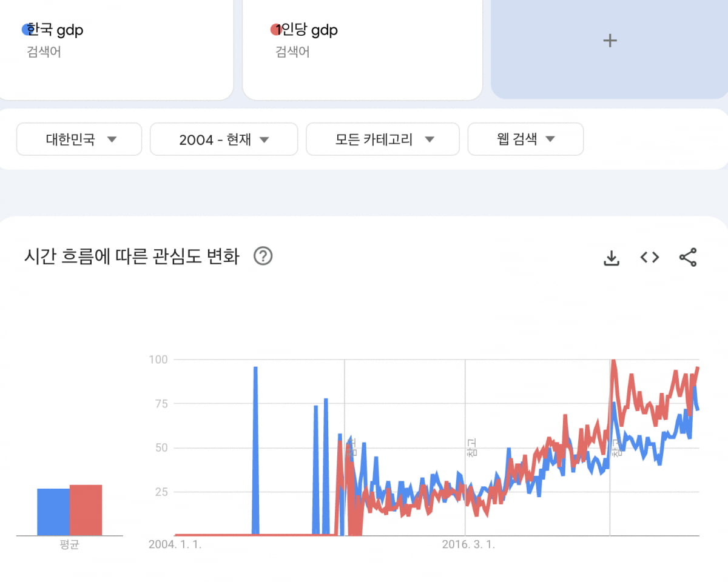Select the blue average bar
The width and height of the screenshot is (728, 582).
53,512
